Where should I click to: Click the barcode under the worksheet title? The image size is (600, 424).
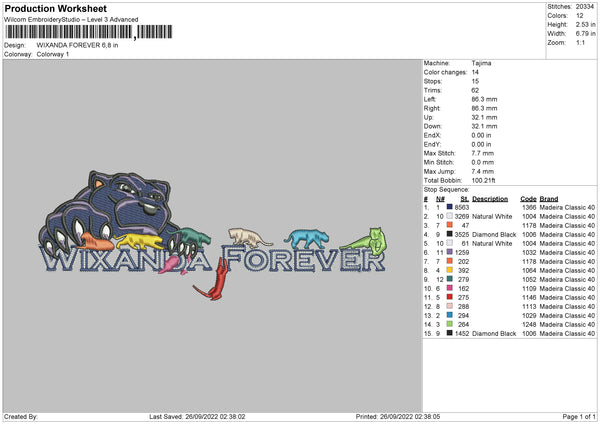(x=89, y=32)
